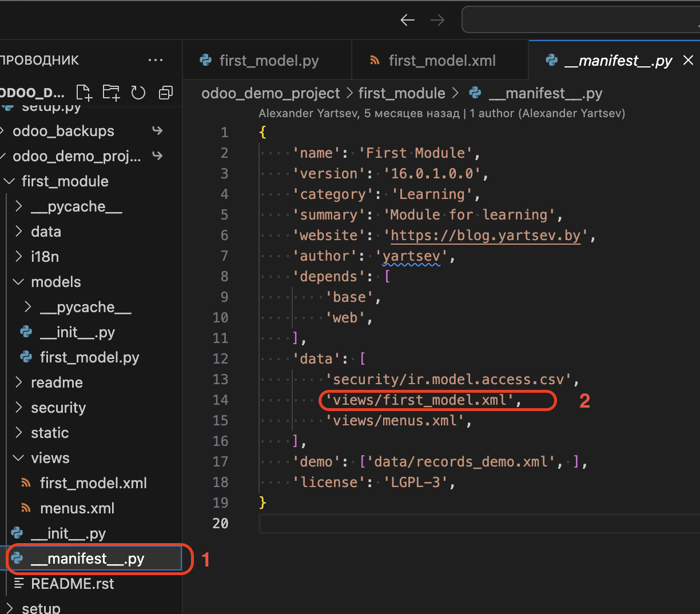The width and height of the screenshot is (700, 614).
Task: Click the Alexander Yartsev blame annotation
Action: tap(442, 113)
